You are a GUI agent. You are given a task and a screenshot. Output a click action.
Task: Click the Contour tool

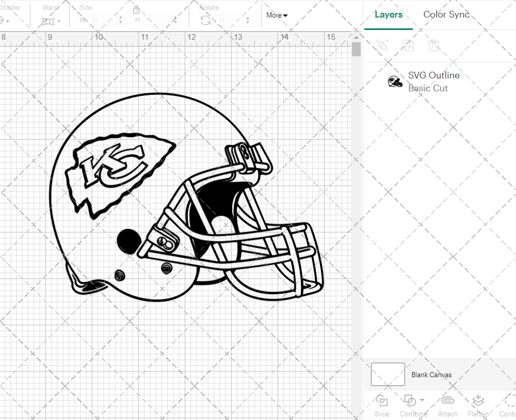pos(508,406)
